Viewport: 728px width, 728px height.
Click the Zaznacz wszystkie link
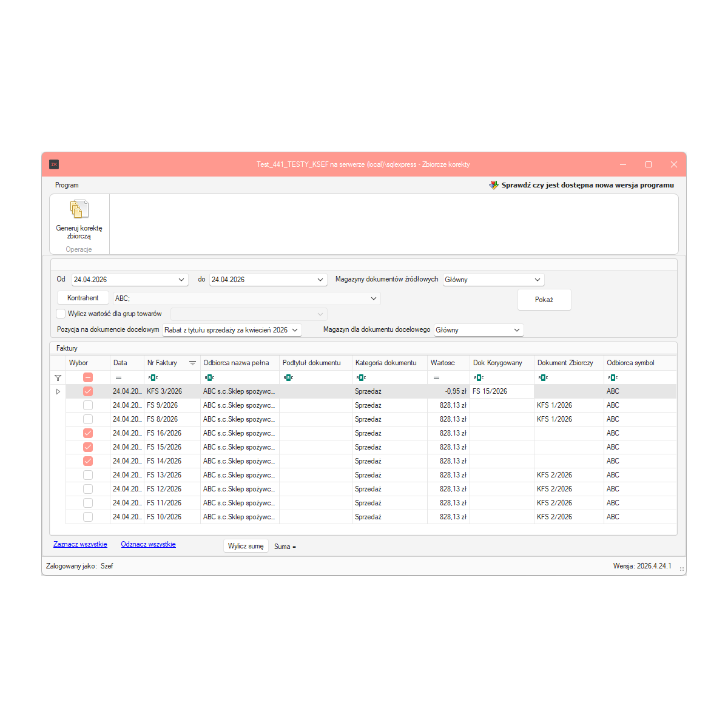click(x=80, y=544)
